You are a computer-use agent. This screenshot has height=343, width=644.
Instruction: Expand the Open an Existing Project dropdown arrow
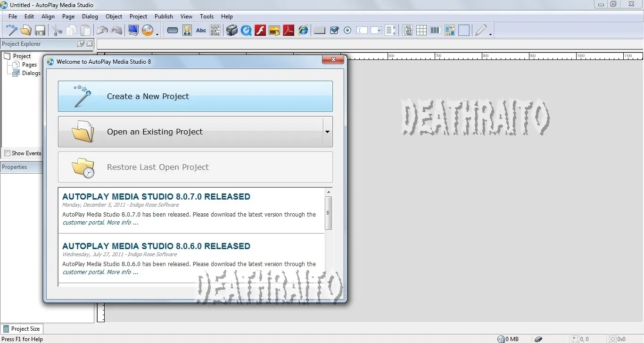pyautogui.click(x=327, y=132)
